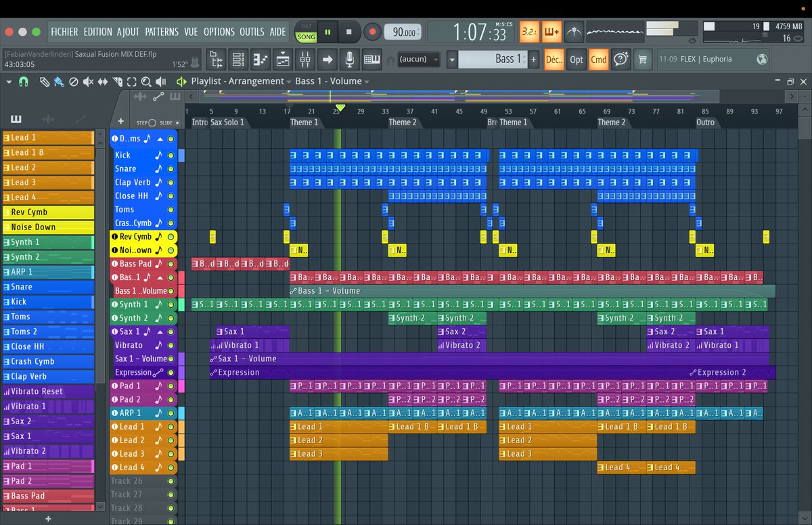Select the zoom magnifier tool

[145, 82]
